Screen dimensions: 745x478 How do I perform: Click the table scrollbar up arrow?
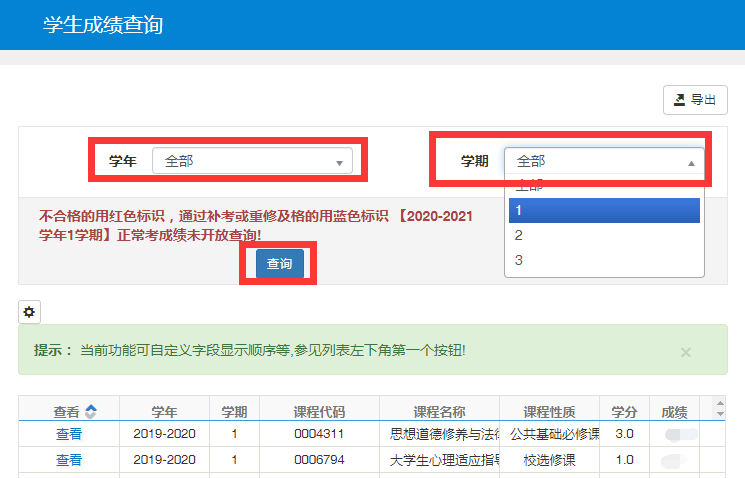click(x=718, y=403)
